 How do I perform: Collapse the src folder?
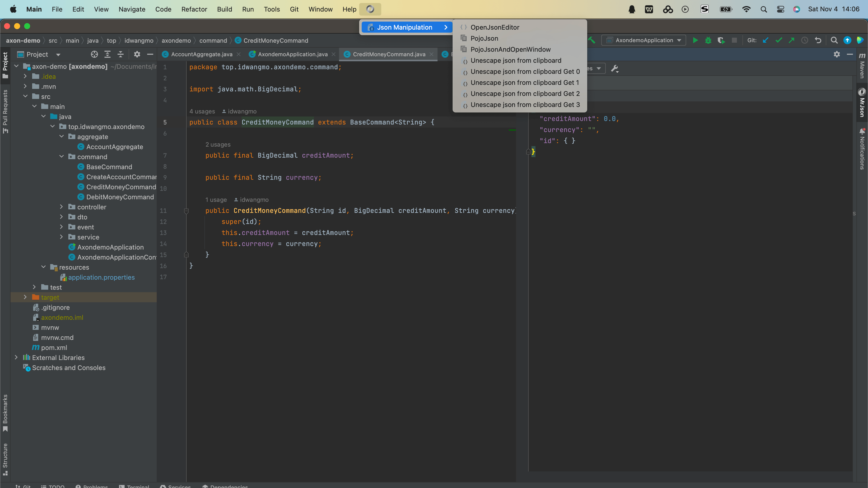[25, 96]
